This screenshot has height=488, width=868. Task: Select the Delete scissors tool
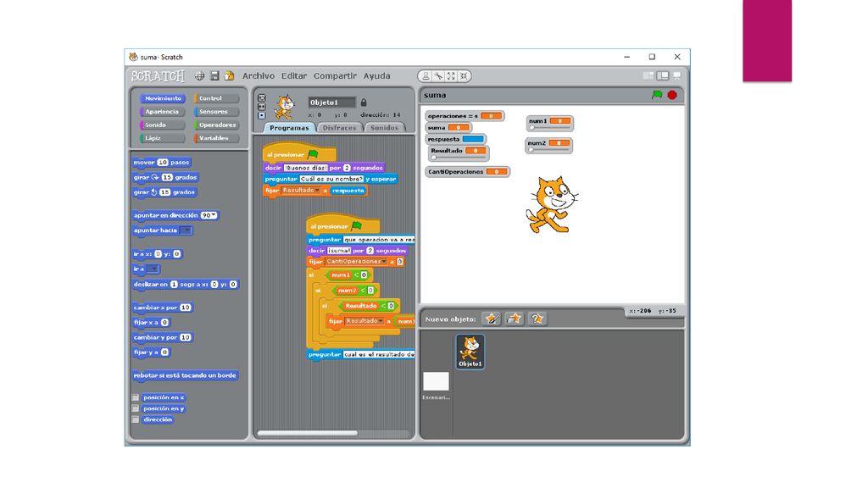click(x=438, y=75)
